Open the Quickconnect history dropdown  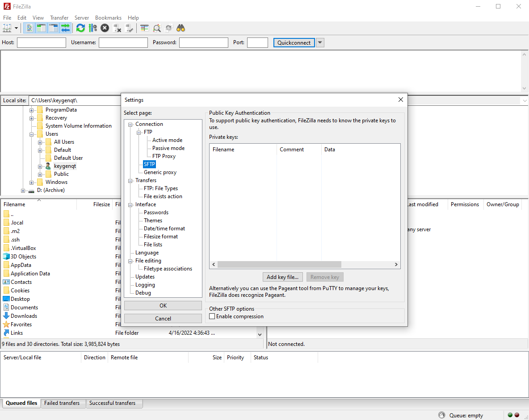click(x=320, y=42)
